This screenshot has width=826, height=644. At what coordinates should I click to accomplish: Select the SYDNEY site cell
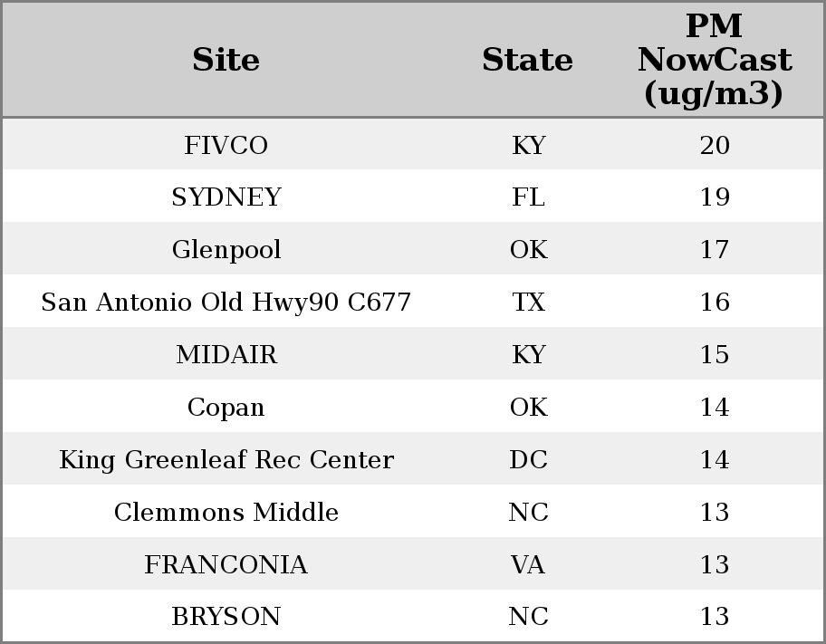point(226,197)
